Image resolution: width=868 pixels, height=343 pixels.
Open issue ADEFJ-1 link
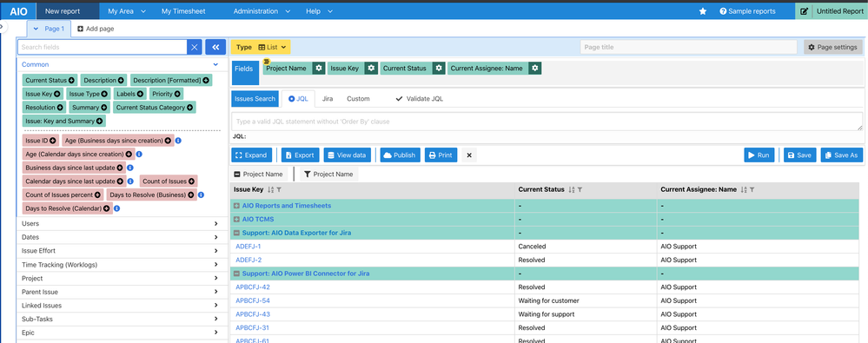coord(248,247)
